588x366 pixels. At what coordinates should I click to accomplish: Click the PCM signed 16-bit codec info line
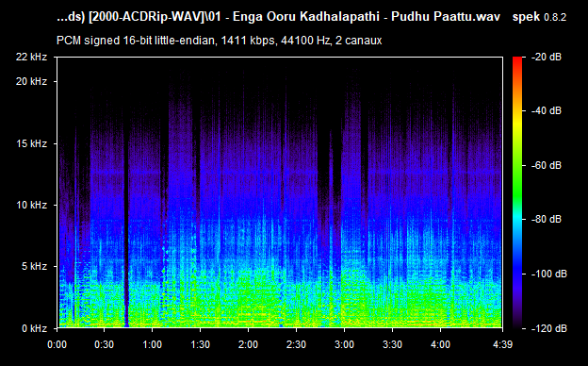click(x=220, y=41)
